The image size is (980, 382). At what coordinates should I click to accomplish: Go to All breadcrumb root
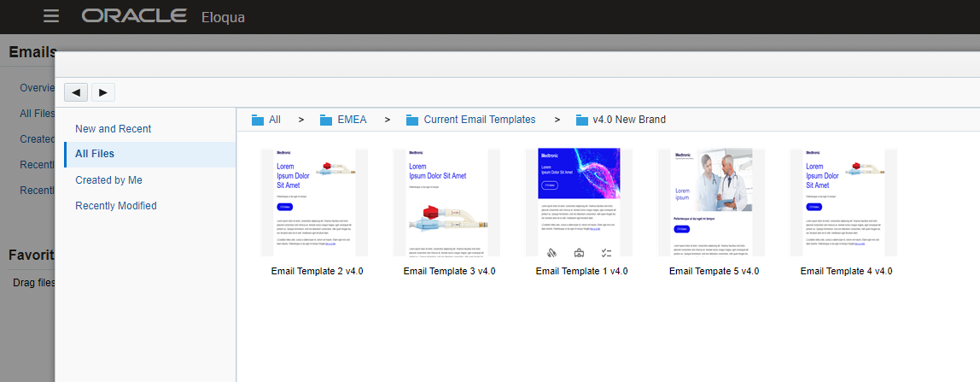click(x=275, y=120)
